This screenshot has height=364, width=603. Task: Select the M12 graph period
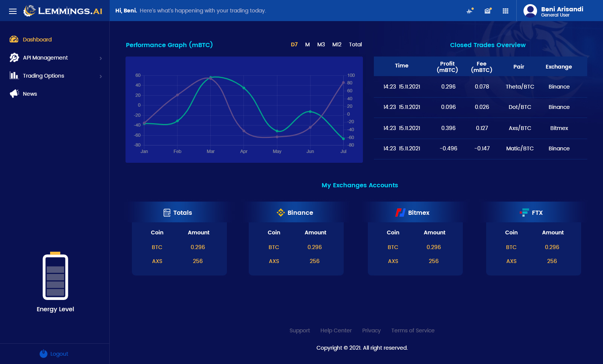(337, 44)
